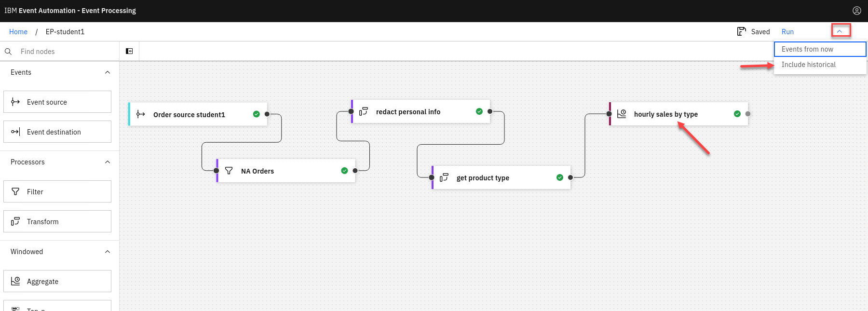Image resolution: width=868 pixels, height=311 pixels.
Task: Collapse the Processors section chevron
Action: click(x=108, y=162)
